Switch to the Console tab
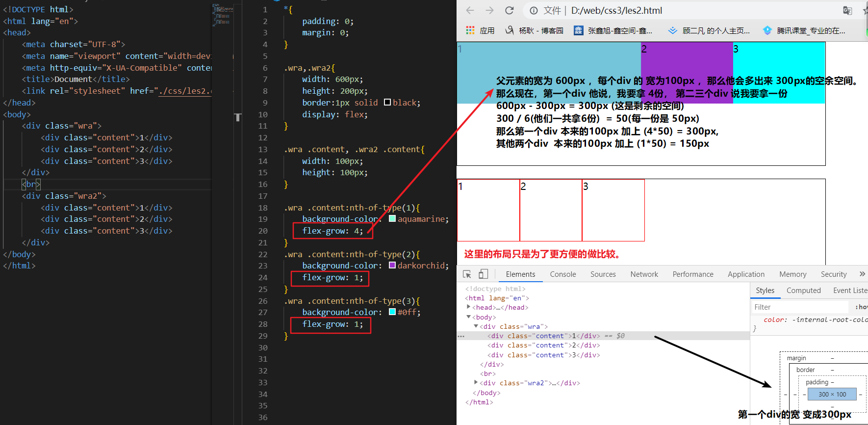The height and width of the screenshot is (425, 868). pos(562,274)
